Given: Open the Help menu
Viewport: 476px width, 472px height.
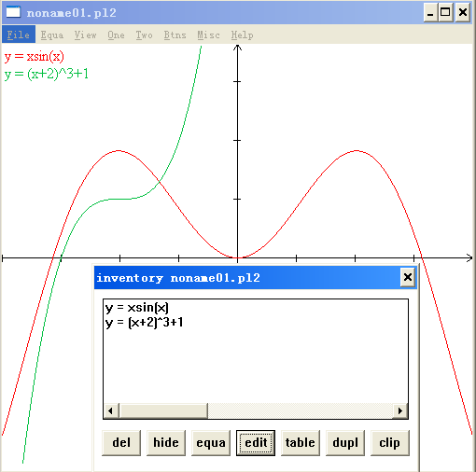Looking at the screenshot, I should click(242, 35).
